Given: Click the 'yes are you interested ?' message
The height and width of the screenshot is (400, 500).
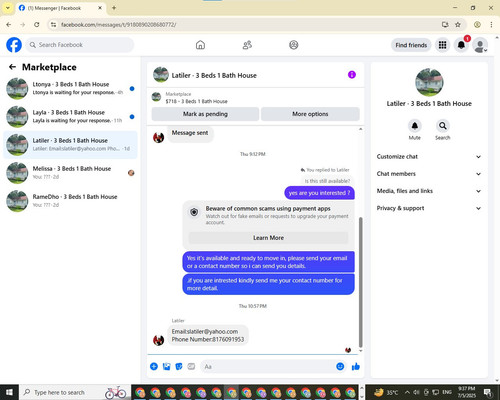Looking at the screenshot, I should coord(319,193).
